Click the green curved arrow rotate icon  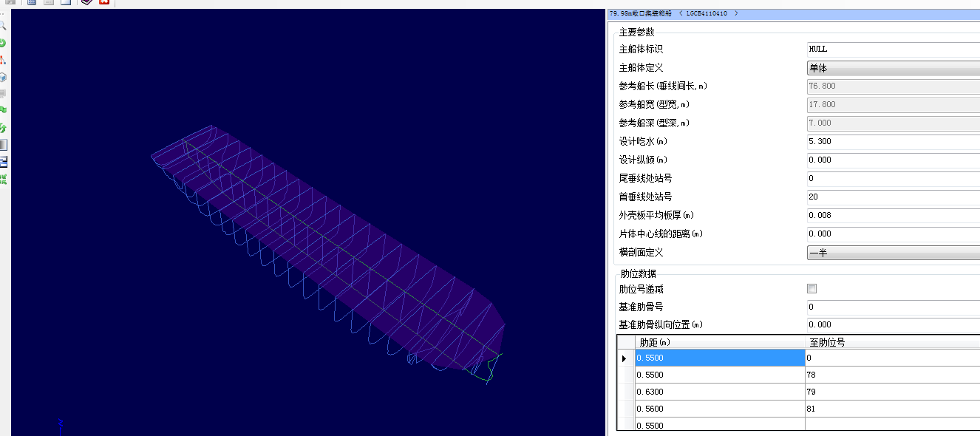[3, 128]
